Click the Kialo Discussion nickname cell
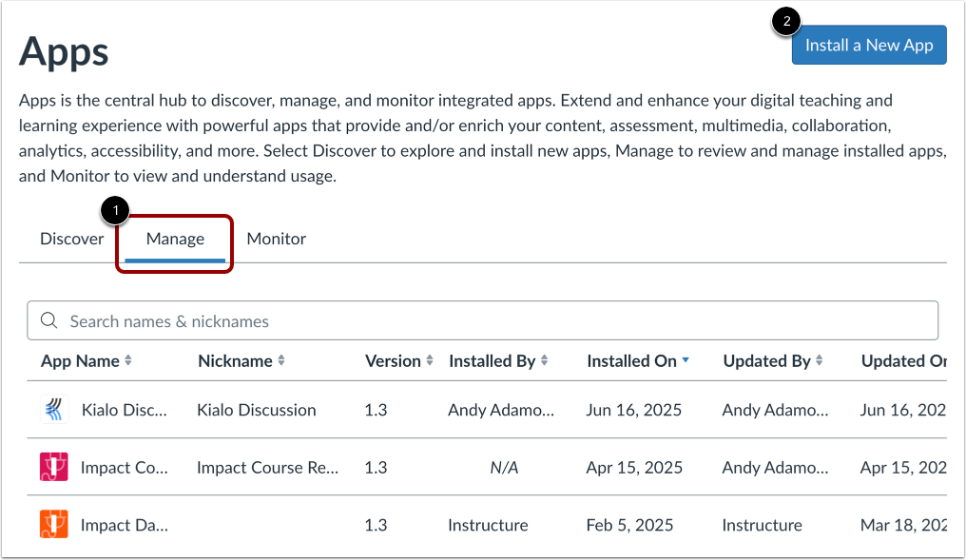966x560 pixels. [x=256, y=410]
